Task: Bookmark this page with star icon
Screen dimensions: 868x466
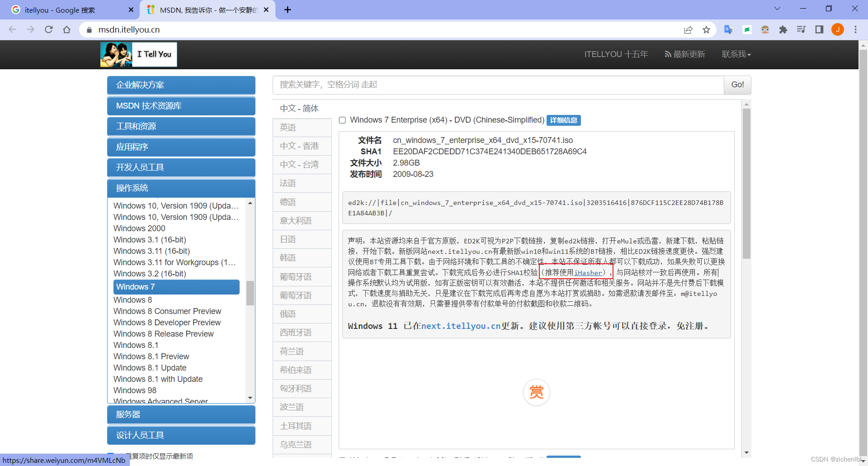Action: (706, 29)
